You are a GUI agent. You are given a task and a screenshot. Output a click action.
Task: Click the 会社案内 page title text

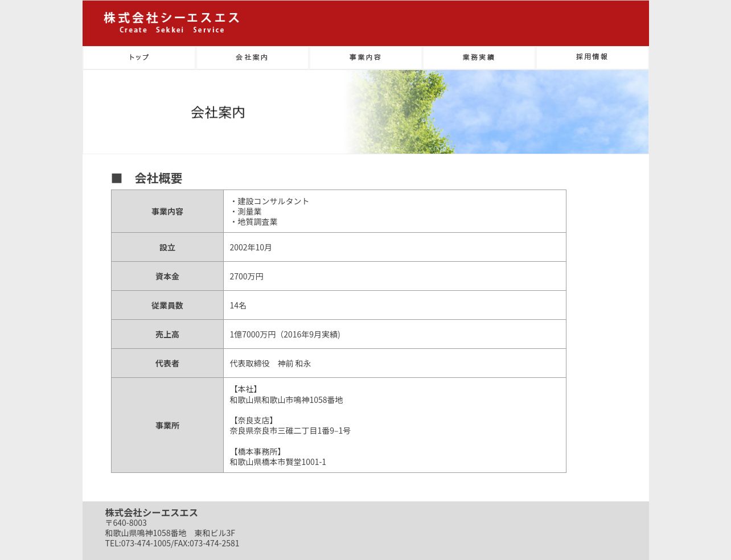coord(218,112)
